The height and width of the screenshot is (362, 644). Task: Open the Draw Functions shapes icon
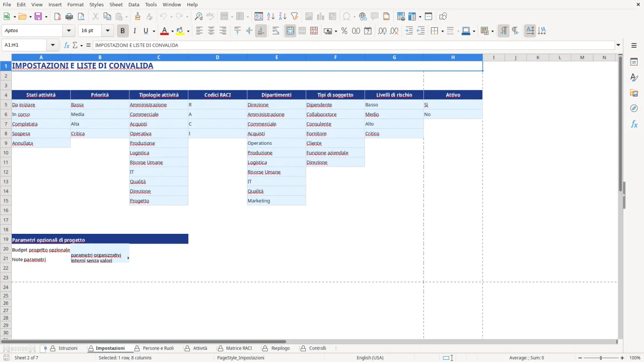(443, 17)
